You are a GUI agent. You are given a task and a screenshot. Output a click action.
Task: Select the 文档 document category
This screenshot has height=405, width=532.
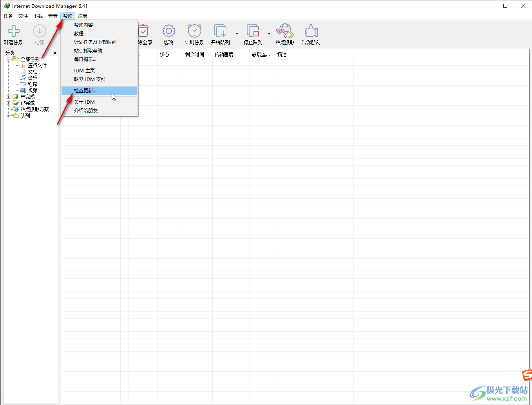pos(33,72)
